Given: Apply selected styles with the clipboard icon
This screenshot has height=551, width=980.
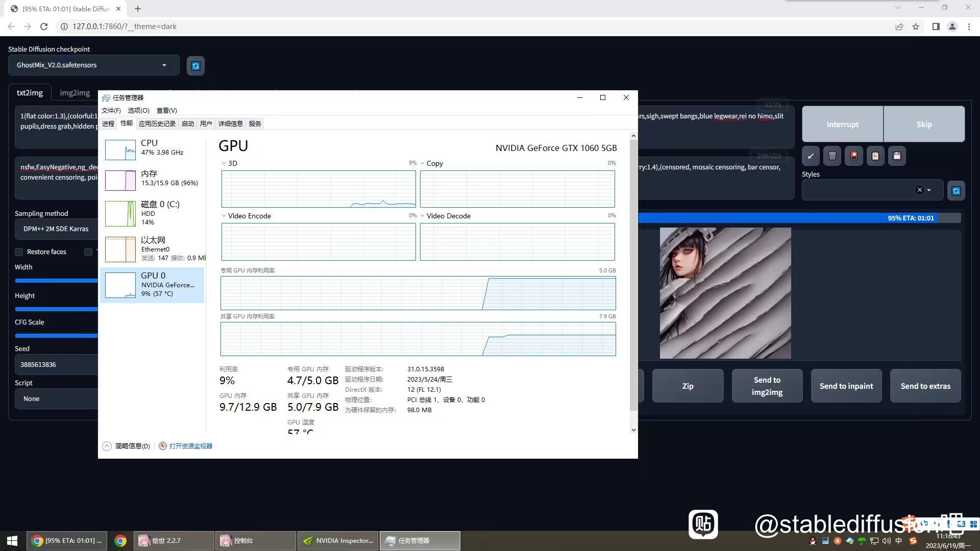Looking at the screenshot, I should coord(875,156).
